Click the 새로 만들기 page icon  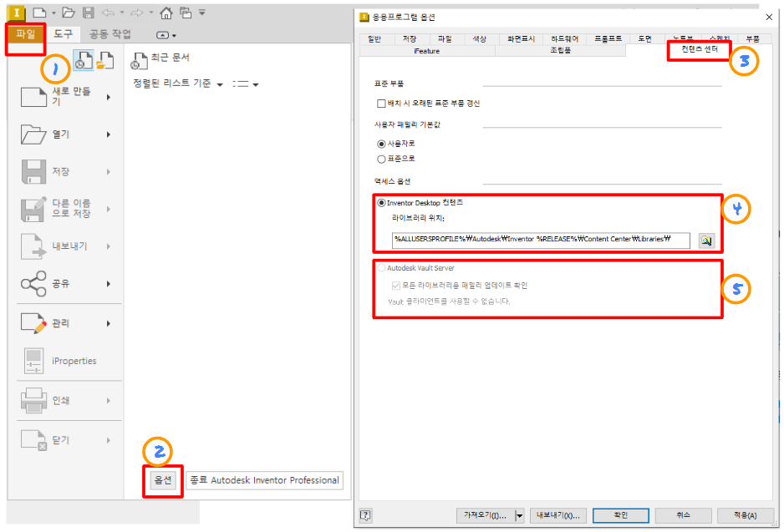pos(33,97)
